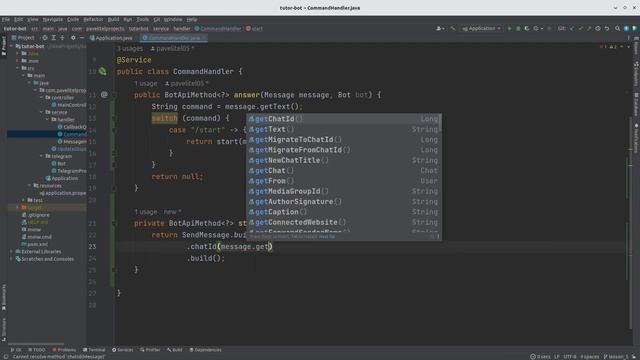Expand all icon in Project panel

click(54, 38)
